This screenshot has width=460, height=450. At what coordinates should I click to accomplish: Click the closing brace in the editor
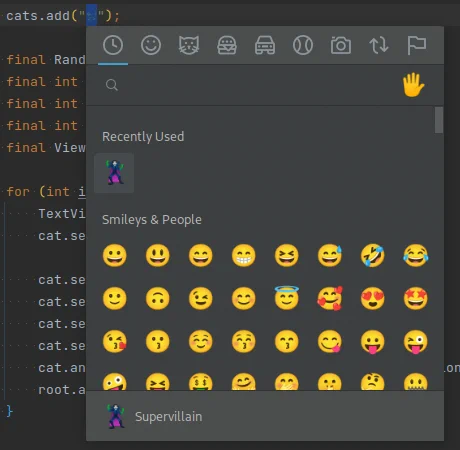10,411
